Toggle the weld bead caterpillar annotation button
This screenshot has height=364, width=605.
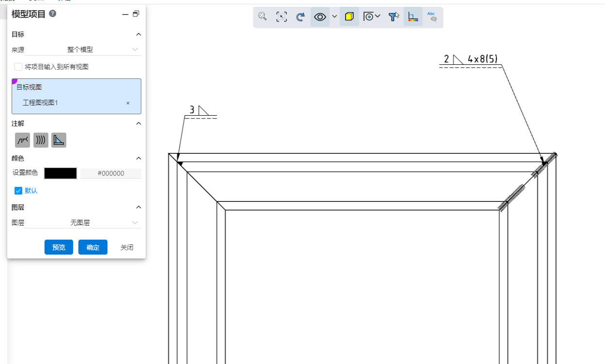[41, 140]
